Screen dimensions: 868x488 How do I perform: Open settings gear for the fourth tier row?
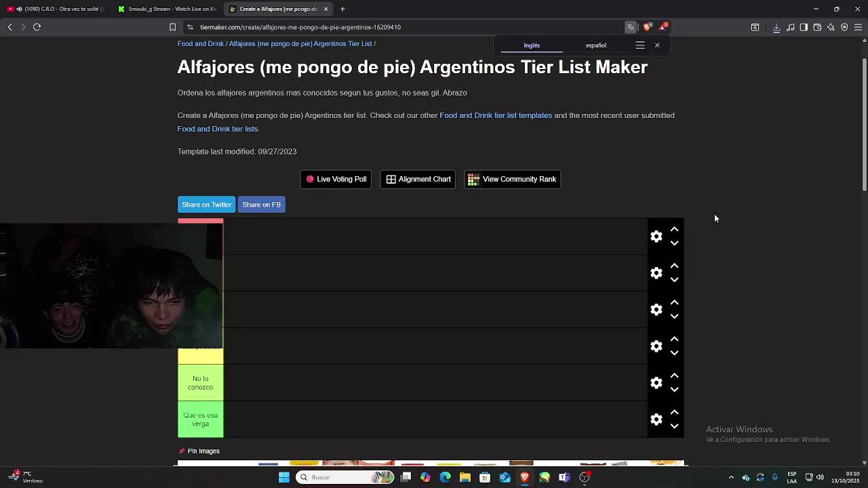tap(656, 346)
